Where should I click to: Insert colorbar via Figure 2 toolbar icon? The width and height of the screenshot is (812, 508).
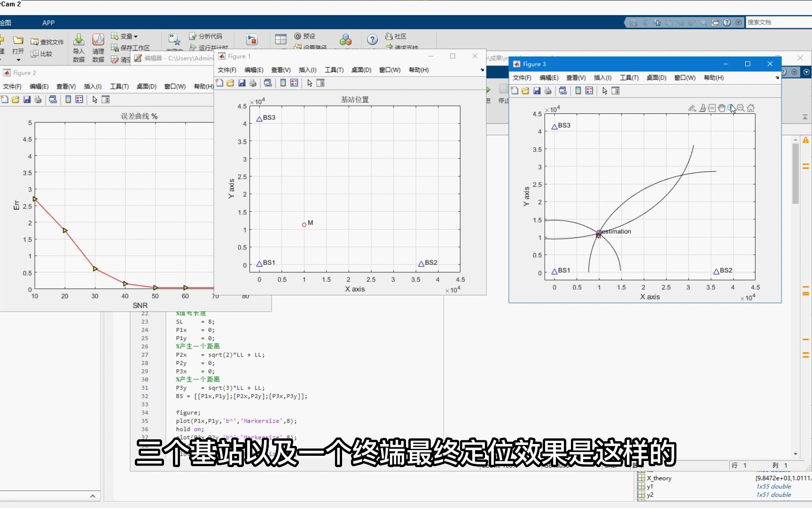68,99
